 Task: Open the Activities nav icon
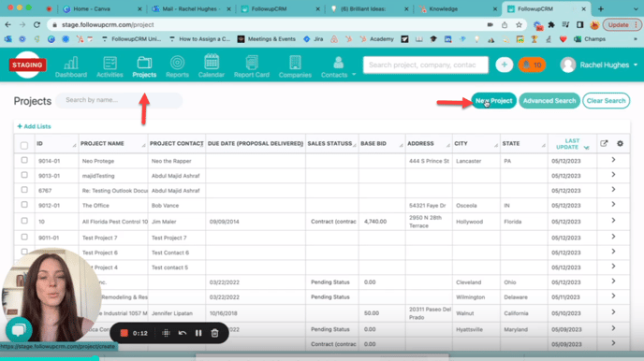(x=110, y=66)
